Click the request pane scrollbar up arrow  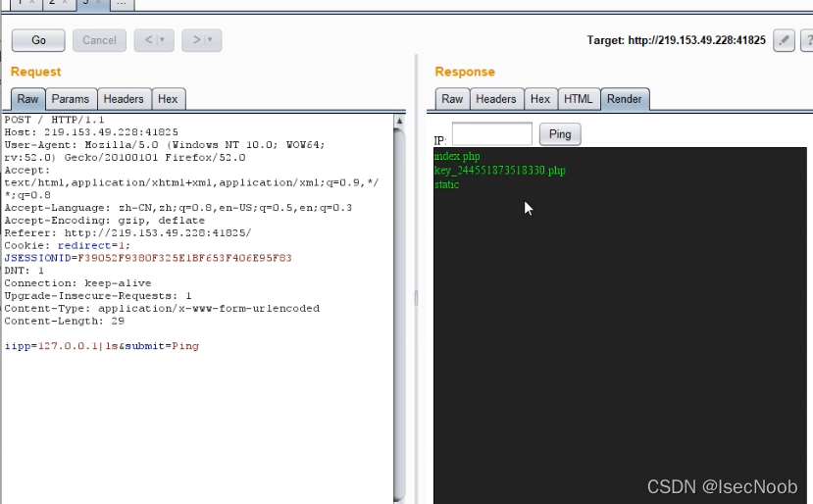pyautogui.click(x=399, y=121)
